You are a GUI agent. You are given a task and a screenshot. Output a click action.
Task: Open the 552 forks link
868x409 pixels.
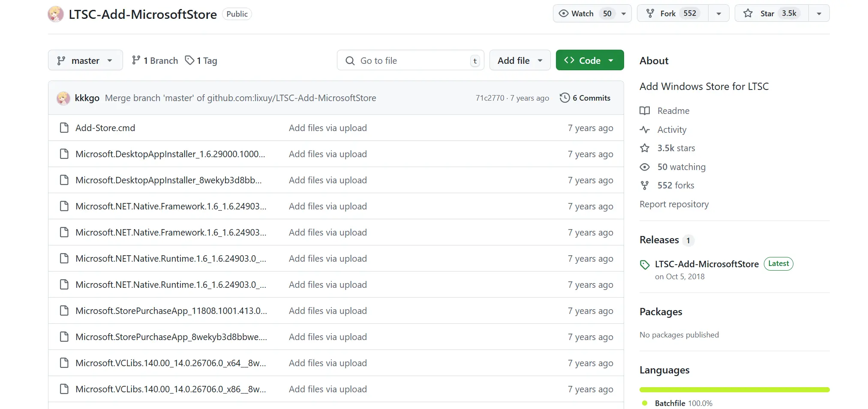(x=676, y=185)
